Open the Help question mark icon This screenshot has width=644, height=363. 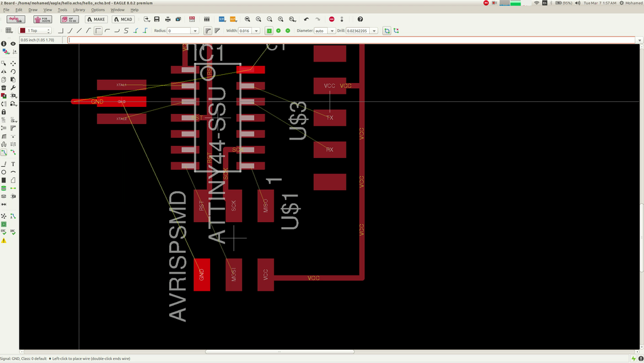point(360,20)
